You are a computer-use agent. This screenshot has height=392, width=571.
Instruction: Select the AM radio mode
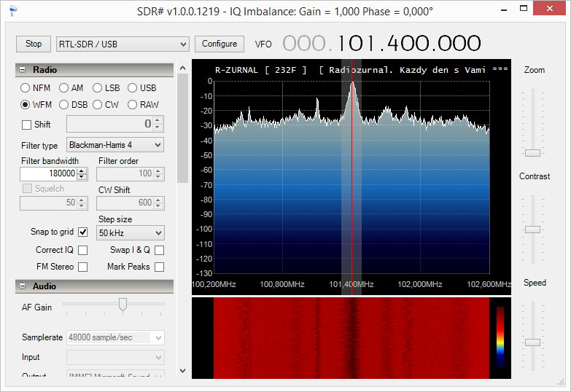(63, 88)
